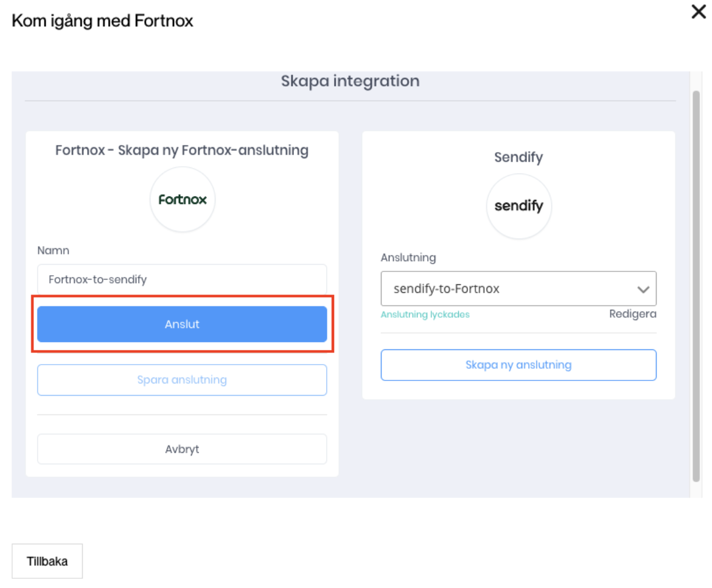Expand the Anslutning chevron arrow

coord(643,289)
